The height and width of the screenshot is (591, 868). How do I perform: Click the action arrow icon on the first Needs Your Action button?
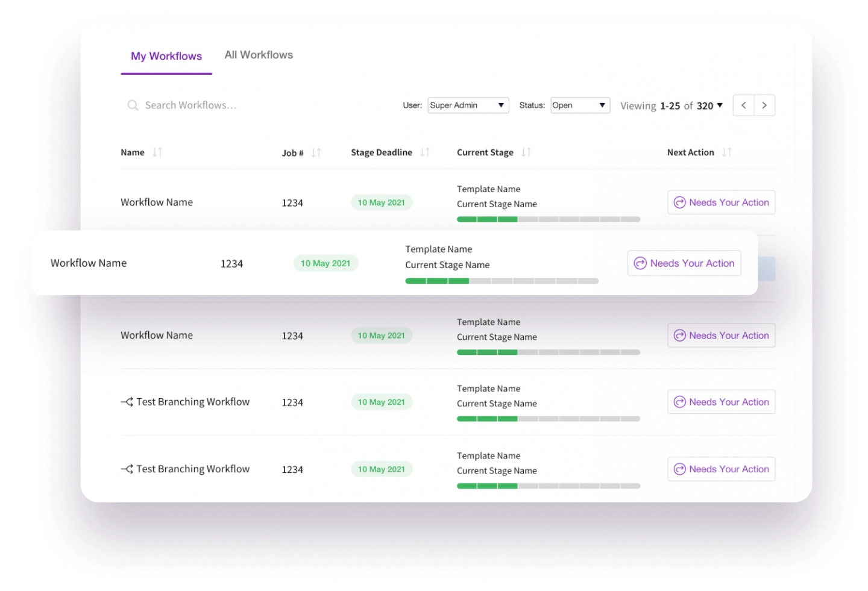click(680, 202)
